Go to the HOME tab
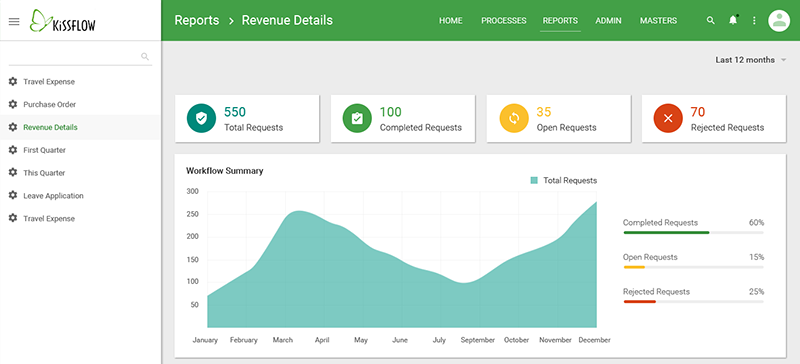This screenshot has width=800, height=364. click(x=451, y=21)
